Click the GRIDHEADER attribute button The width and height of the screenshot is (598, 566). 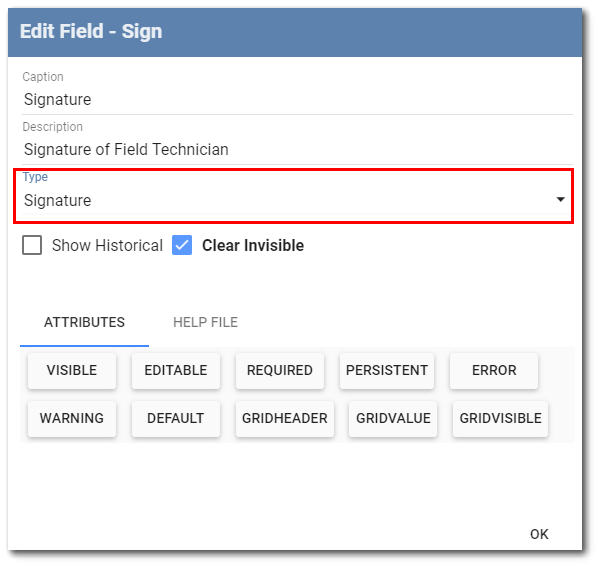click(x=285, y=418)
